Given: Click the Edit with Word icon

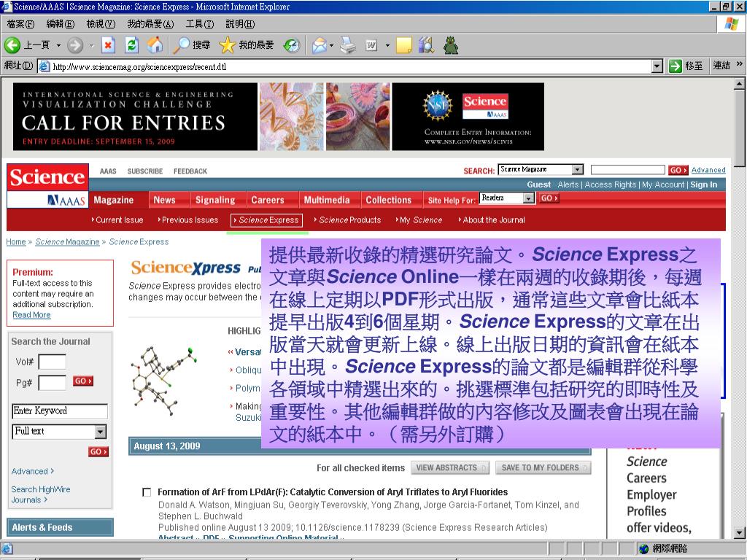Looking at the screenshot, I should coord(371,45).
